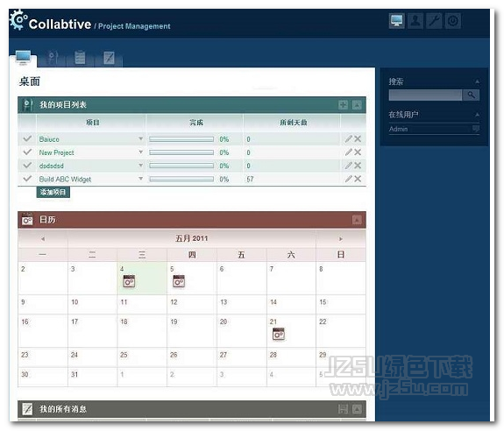Click the 完成 column header

196,123
